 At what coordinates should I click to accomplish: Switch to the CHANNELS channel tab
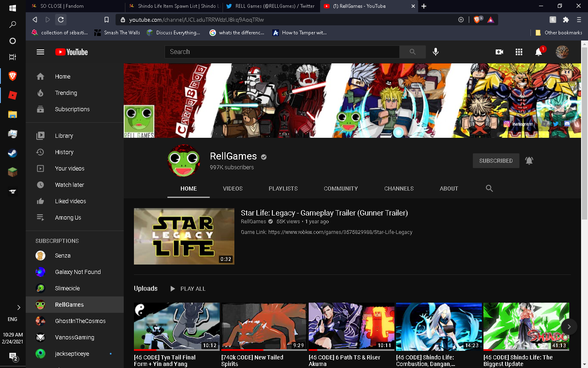[399, 188]
